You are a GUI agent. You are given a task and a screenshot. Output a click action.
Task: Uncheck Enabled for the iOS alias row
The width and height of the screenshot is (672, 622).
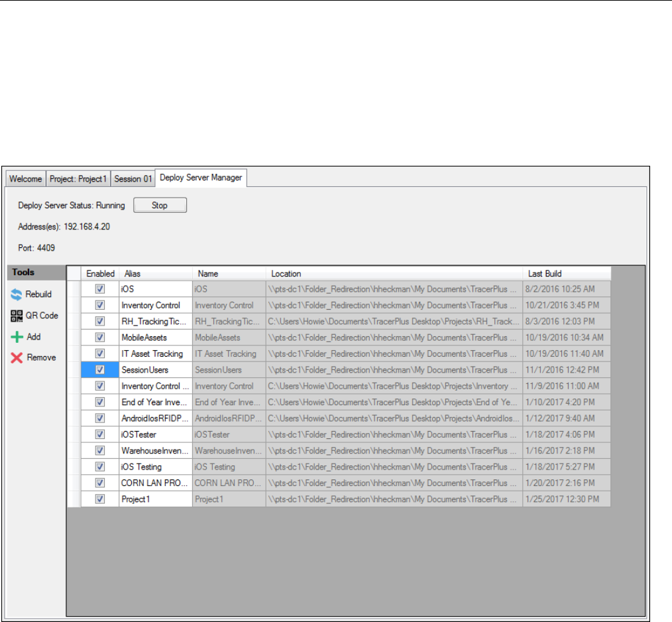pyautogui.click(x=100, y=289)
